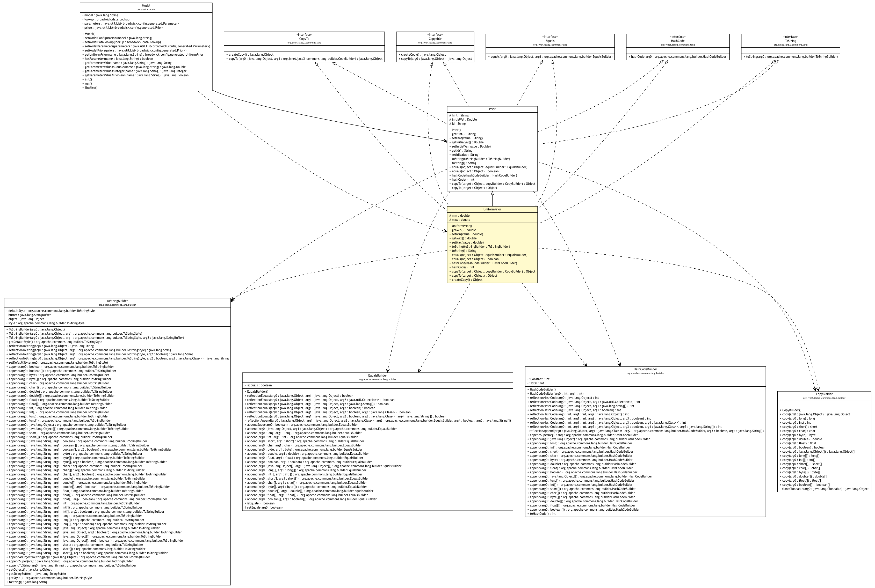Image resolution: width=875 pixels, height=588 pixels.
Task: Select '+ createCopy() : Object' in UniformPrior
Action: pos(466,280)
